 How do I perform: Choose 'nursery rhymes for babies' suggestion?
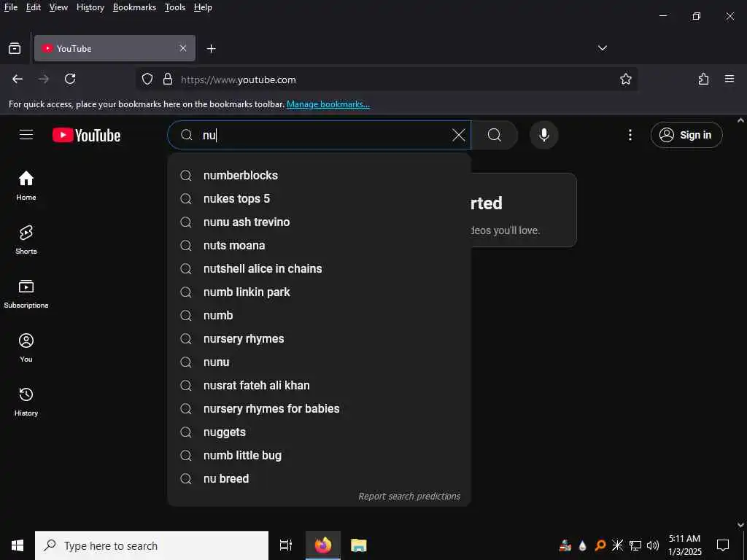[x=320, y=408]
